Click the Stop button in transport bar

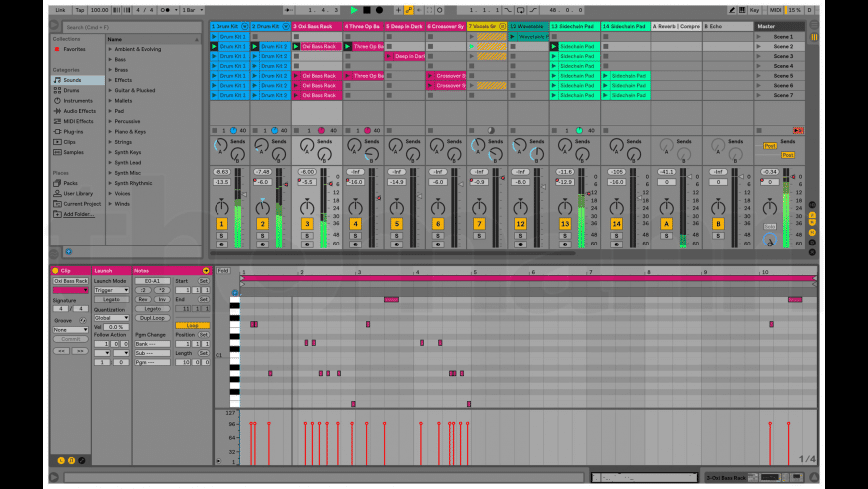366,9
